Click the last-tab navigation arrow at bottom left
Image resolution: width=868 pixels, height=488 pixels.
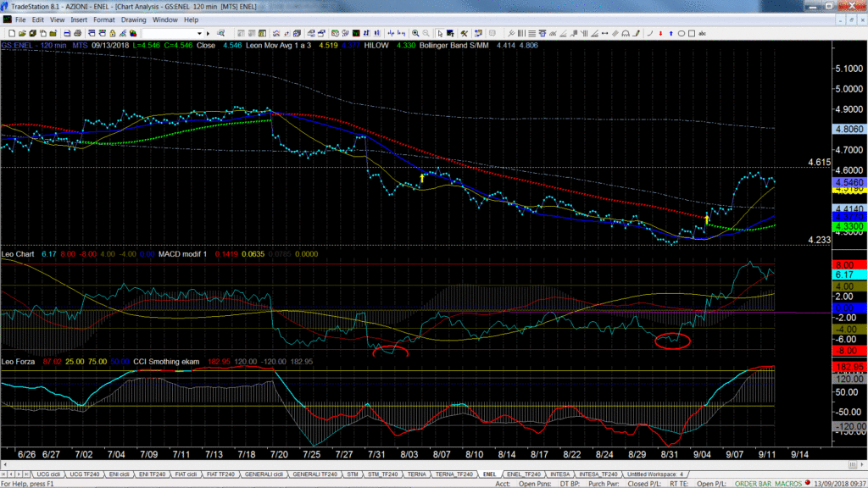click(x=26, y=474)
